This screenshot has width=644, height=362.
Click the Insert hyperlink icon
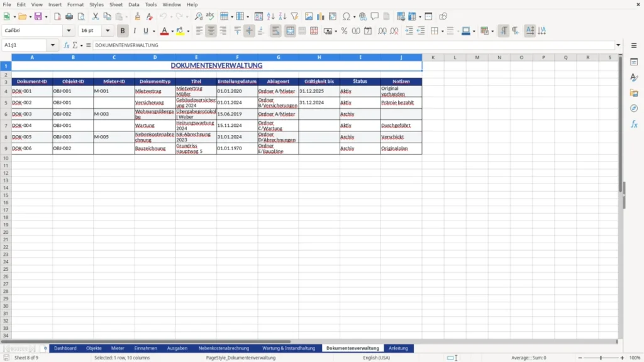(363, 16)
